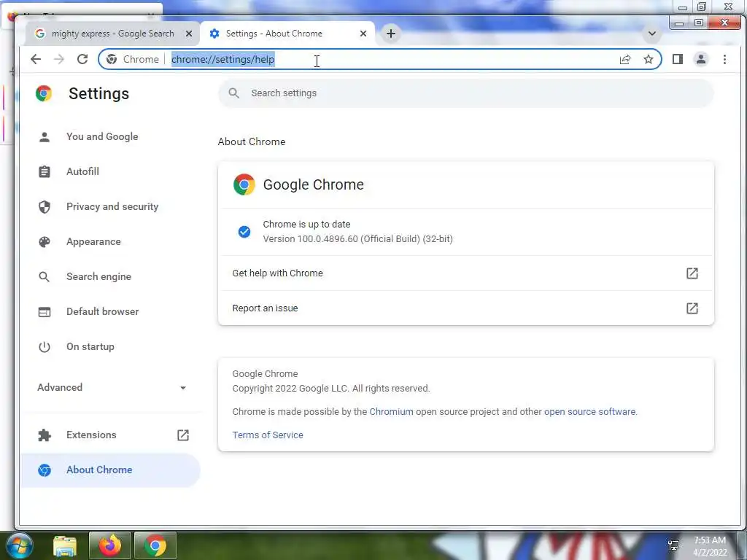Open the side panel icon

tap(678, 59)
